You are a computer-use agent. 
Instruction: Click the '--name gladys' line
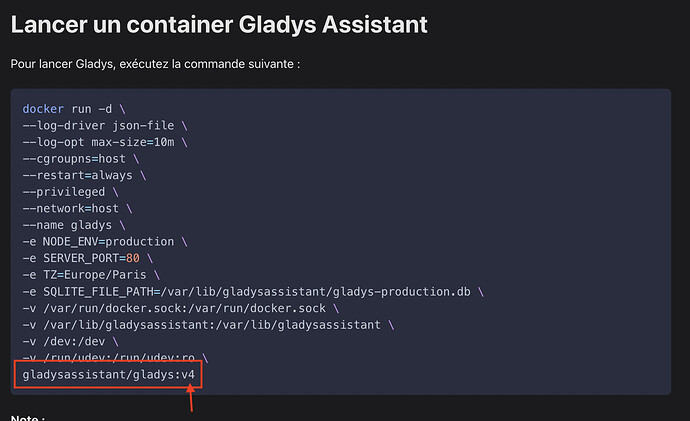click(69, 225)
